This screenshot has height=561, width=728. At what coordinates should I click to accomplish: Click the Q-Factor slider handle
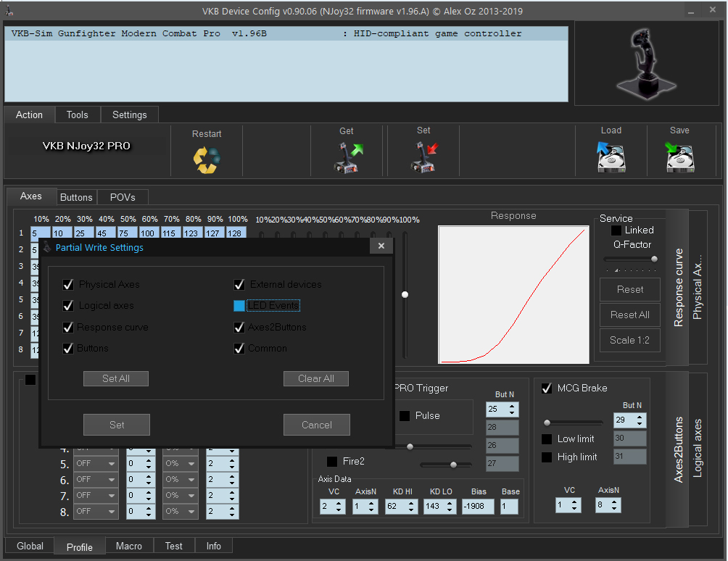tap(654, 259)
